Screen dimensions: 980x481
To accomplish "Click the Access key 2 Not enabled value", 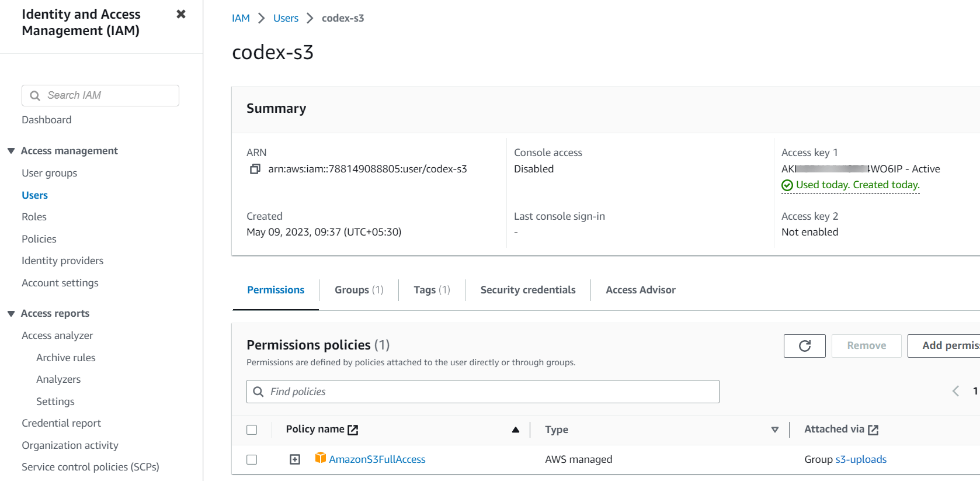I will [809, 232].
